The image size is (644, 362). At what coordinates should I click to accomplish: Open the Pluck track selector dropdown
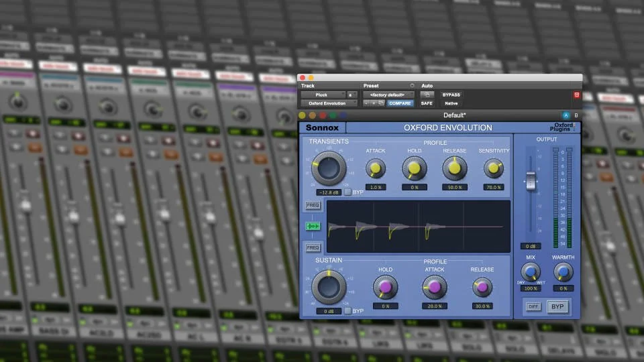pos(323,95)
